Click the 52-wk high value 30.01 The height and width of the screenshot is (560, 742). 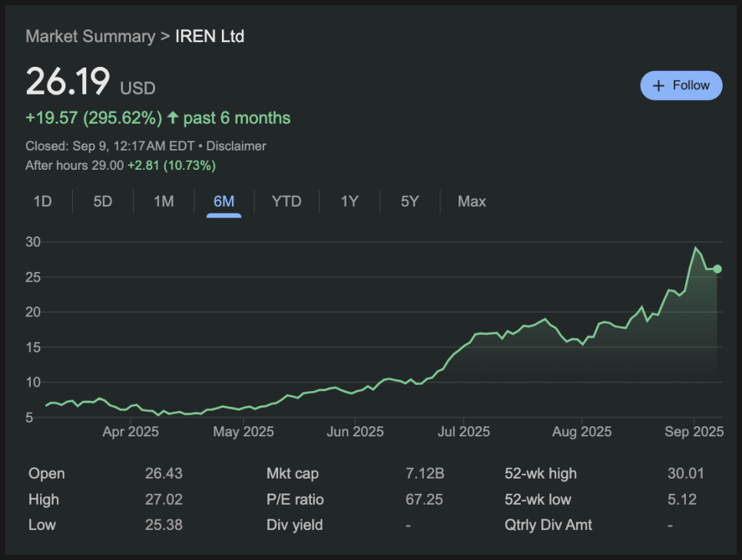click(x=686, y=473)
